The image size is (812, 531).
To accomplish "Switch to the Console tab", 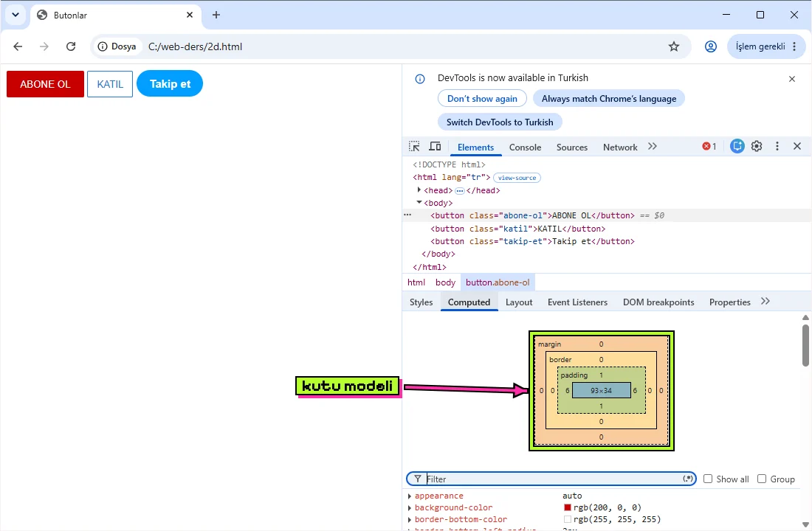I will [525, 147].
